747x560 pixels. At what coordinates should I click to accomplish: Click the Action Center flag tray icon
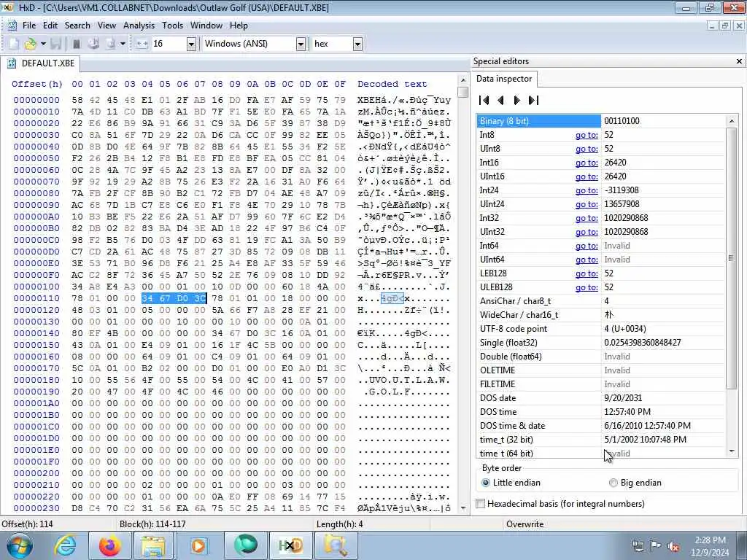click(x=656, y=546)
